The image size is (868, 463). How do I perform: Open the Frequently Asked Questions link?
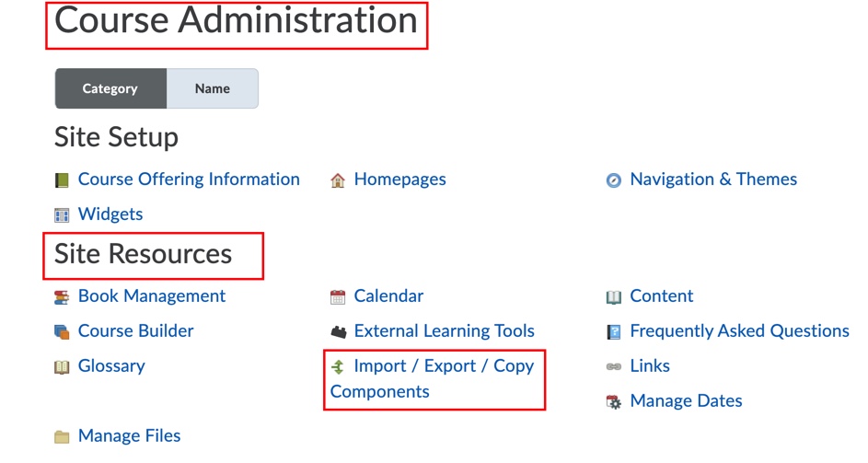[x=739, y=331]
